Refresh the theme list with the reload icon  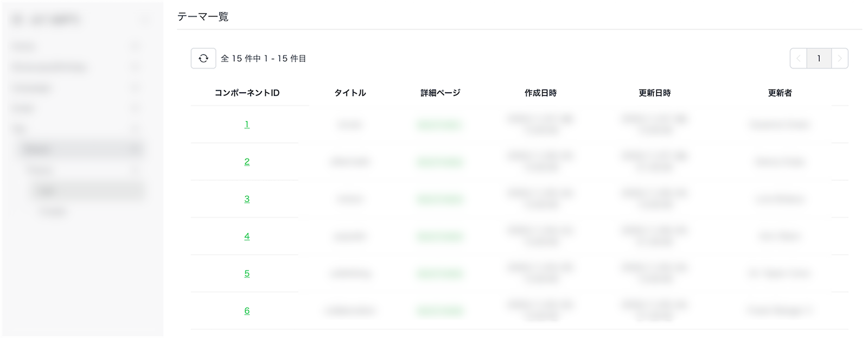(x=203, y=58)
